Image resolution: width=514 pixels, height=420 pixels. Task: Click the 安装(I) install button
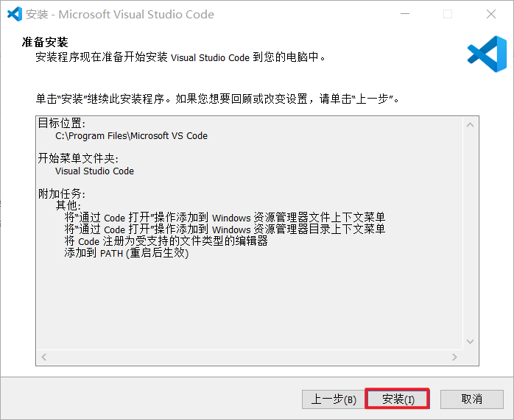point(397,399)
